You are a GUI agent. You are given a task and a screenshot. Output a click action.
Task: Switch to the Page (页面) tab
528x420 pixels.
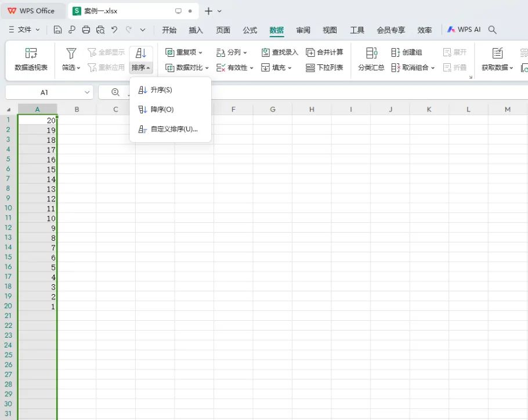pyautogui.click(x=223, y=30)
